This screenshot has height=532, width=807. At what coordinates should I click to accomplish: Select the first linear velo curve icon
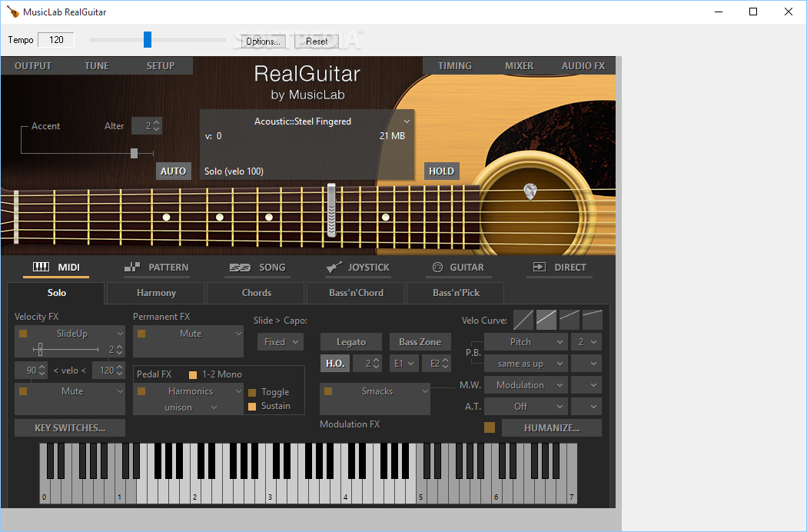(523, 320)
